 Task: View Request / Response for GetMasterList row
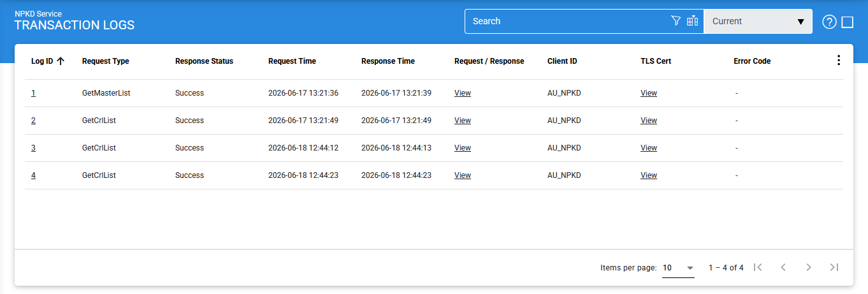click(x=463, y=93)
